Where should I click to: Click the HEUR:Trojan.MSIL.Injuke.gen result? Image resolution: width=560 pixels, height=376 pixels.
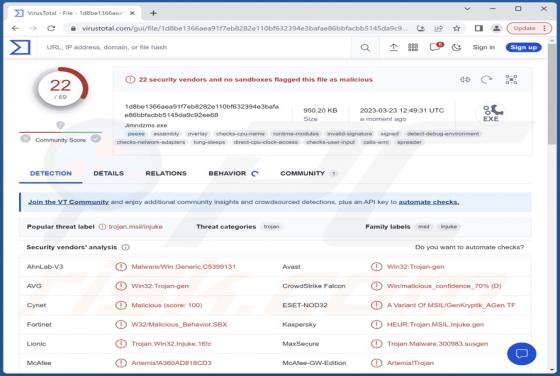(x=435, y=325)
